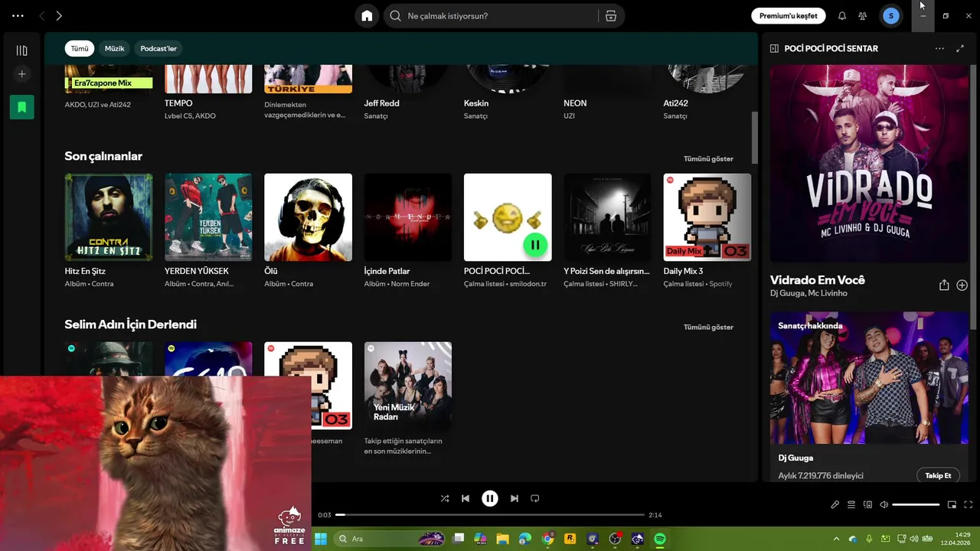Click the "TEMPO" title text
This screenshot has width=980, height=551.
tap(178, 103)
